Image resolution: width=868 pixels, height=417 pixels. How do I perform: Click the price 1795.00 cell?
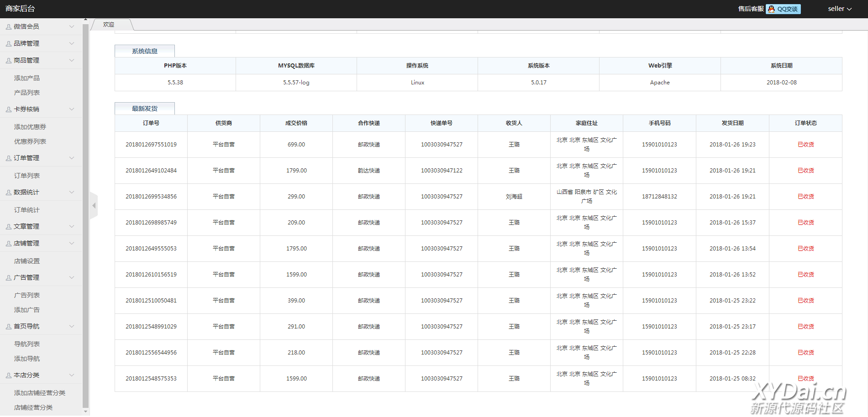pos(296,249)
